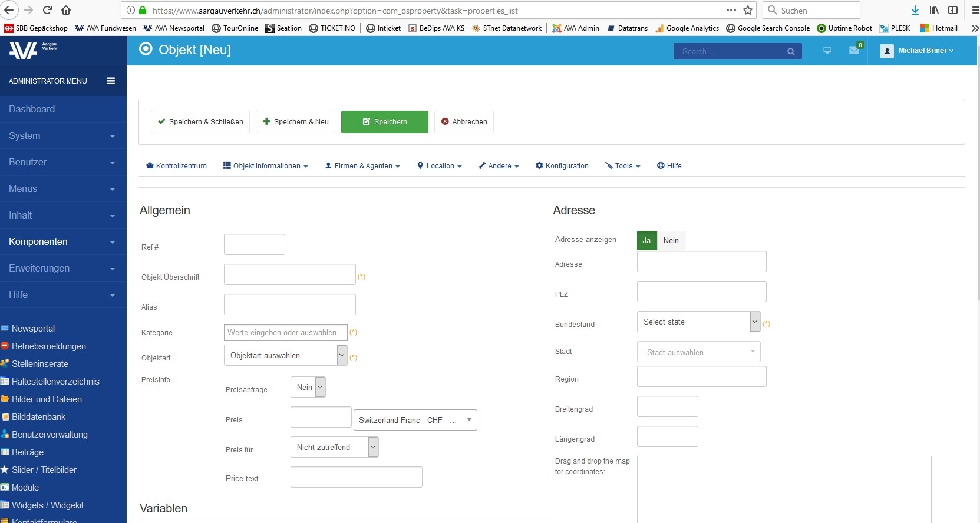The image size is (980, 523).
Task: Open the Tools menu
Action: tap(622, 166)
